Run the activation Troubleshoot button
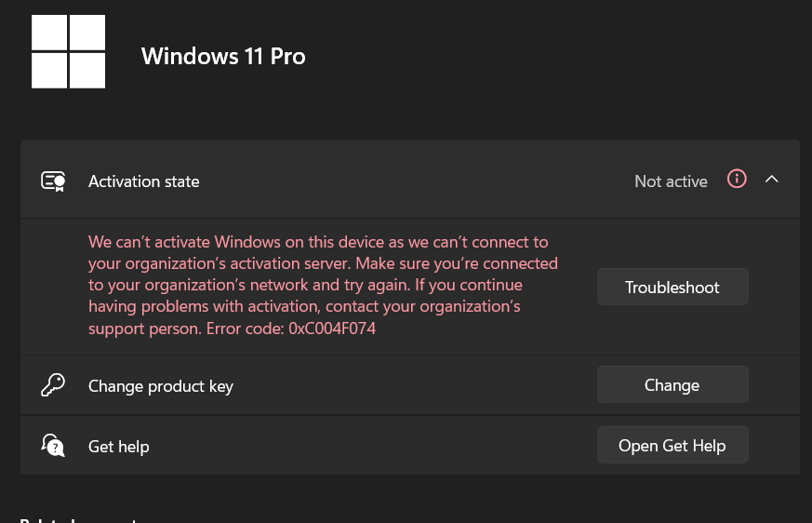The image size is (812, 523). tap(672, 287)
